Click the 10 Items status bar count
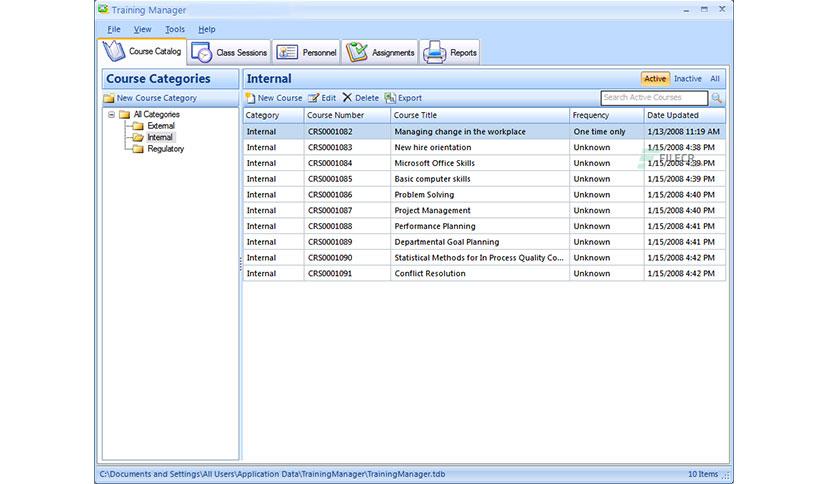 [x=703, y=474]
